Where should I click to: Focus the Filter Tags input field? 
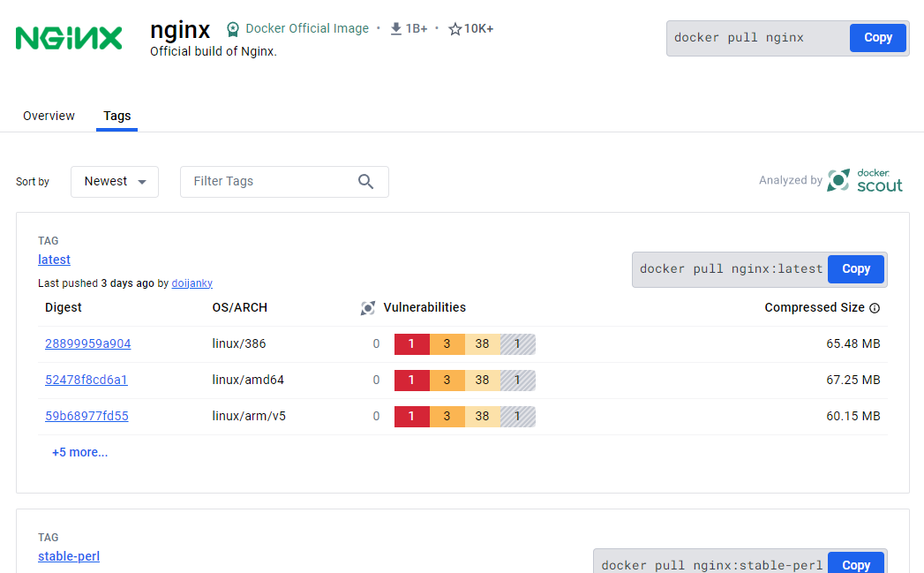[284, 182]
